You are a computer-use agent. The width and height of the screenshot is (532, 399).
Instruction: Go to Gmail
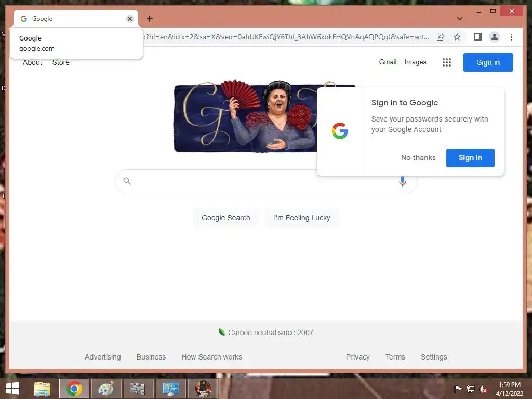(x=388, y=62)
